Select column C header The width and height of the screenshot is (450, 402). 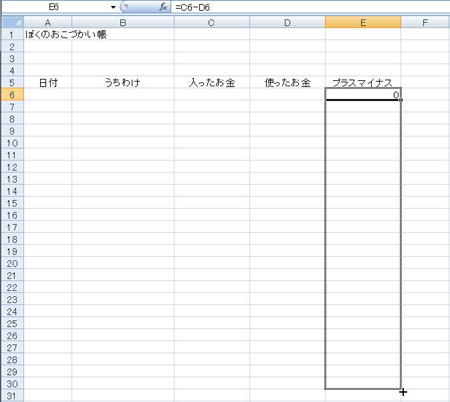(211, 22)
